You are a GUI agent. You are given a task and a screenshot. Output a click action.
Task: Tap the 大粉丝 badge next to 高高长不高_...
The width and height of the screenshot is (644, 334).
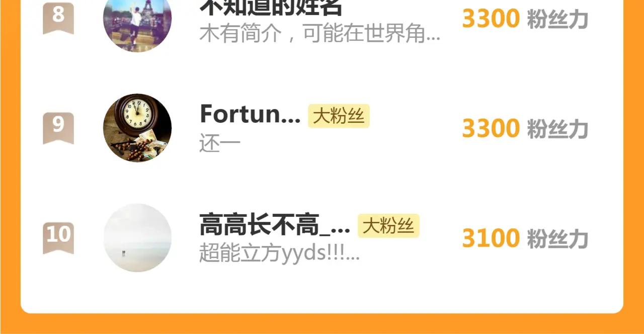388,226
